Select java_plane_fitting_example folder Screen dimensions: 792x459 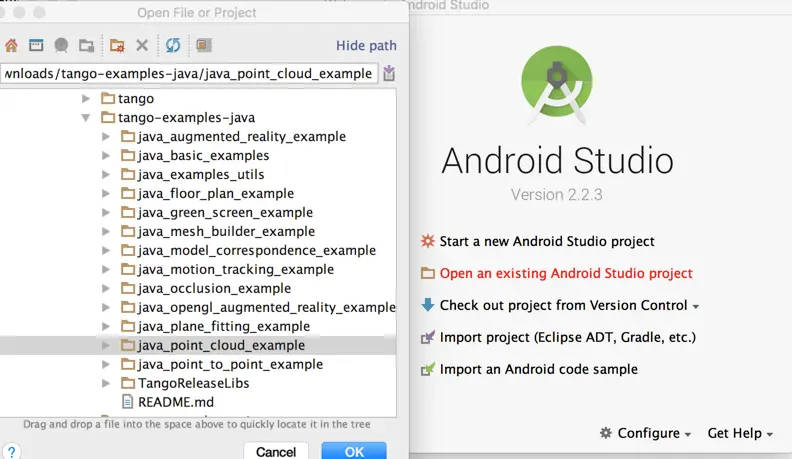tap(224, 326)
